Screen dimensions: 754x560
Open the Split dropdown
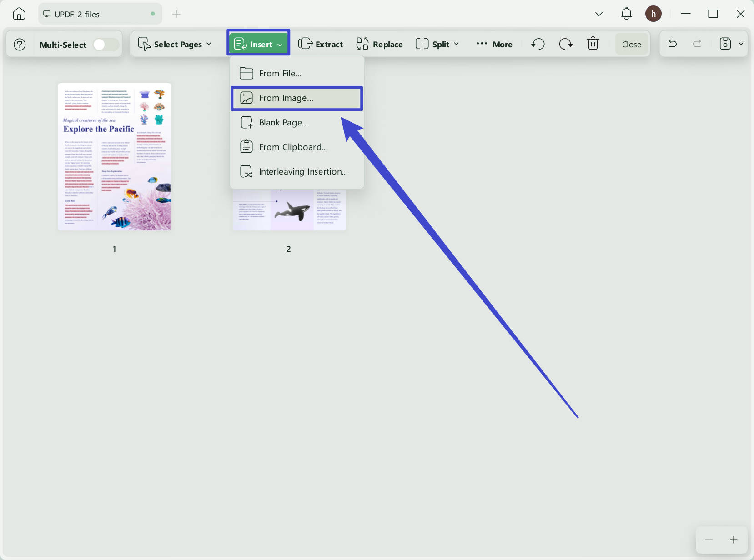[437, 44]
